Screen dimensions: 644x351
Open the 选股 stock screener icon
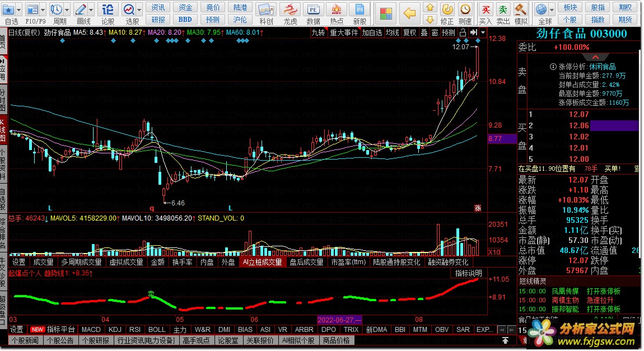point(129,10)
